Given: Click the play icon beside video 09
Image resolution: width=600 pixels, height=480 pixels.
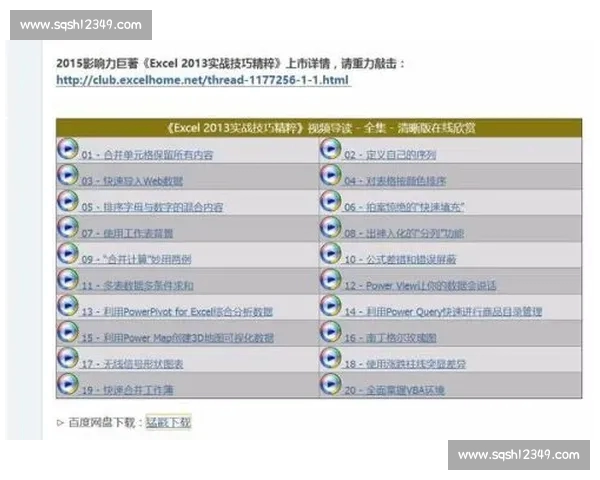Looking at the screenshot, I should coord(68,253).
